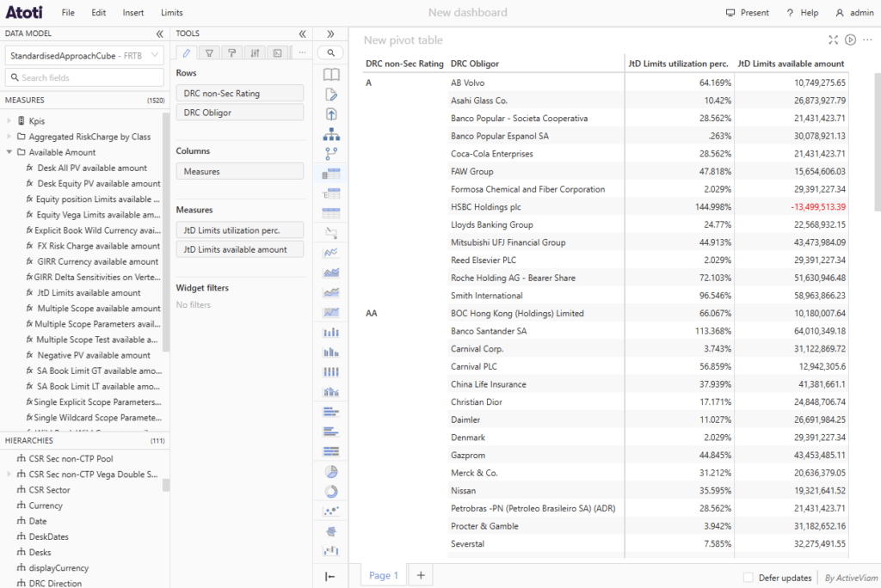Open the style paint roller tab in Tools
Viewport: 881px width, 588px height.
[232, 52]
